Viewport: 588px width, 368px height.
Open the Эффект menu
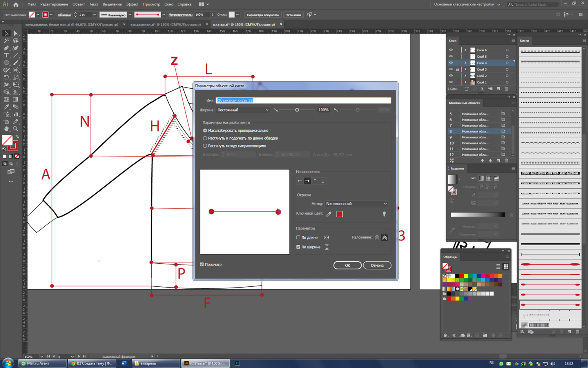[x=132, y=4]
